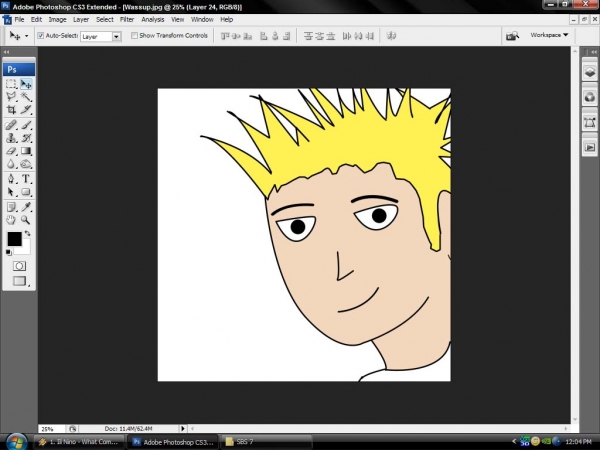Click the foreground color swatch
Viewport: 600px width, 450px height.
click(14, 239)
